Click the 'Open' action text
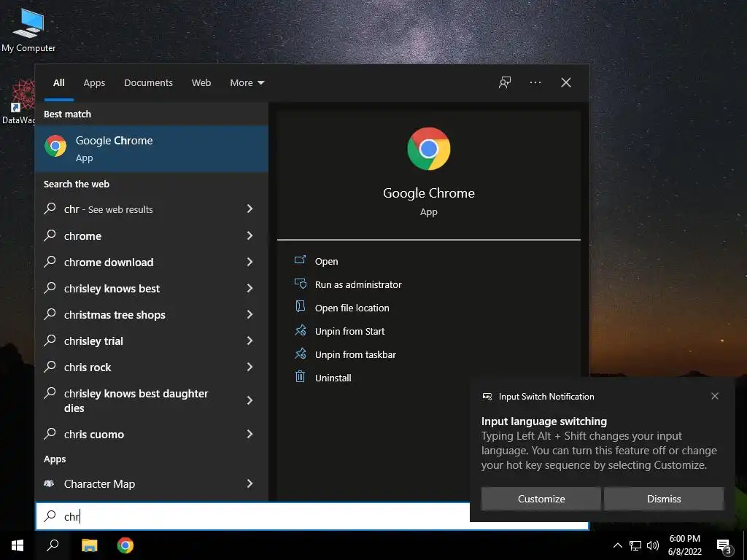The height and width of the screenshot is (560, 747). [326, 261]
